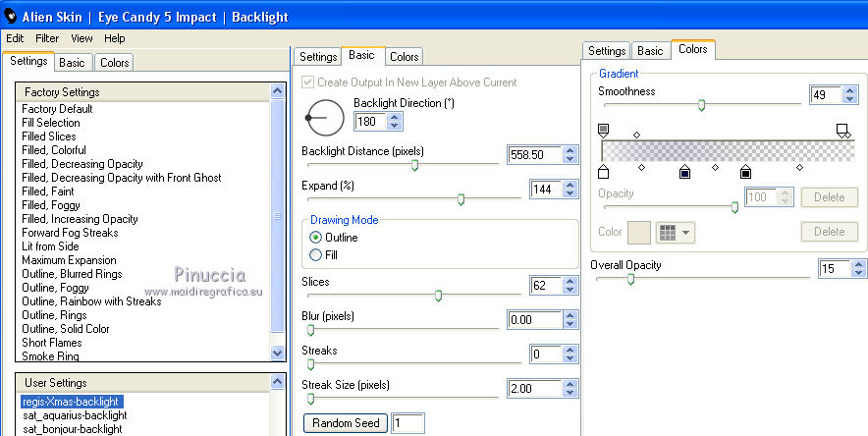Increase the Slices value
The height and width of the screenshot is (436, 868).
click(x=570, y=282)
